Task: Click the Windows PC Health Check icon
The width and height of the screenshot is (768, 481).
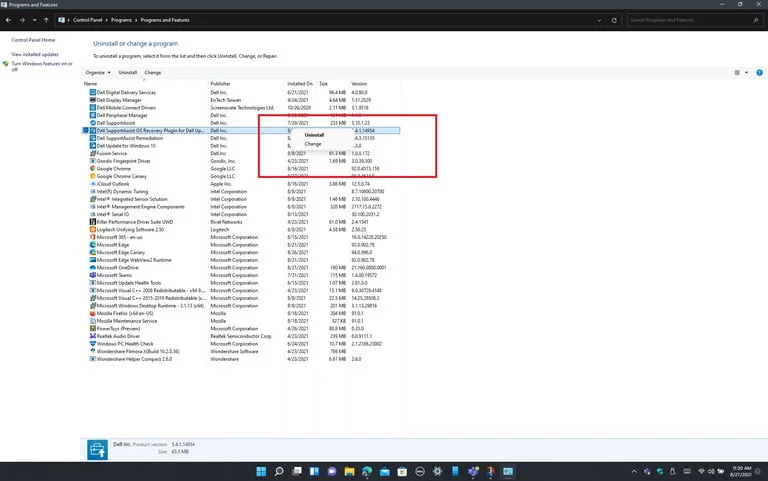Action: coord(93,344)
